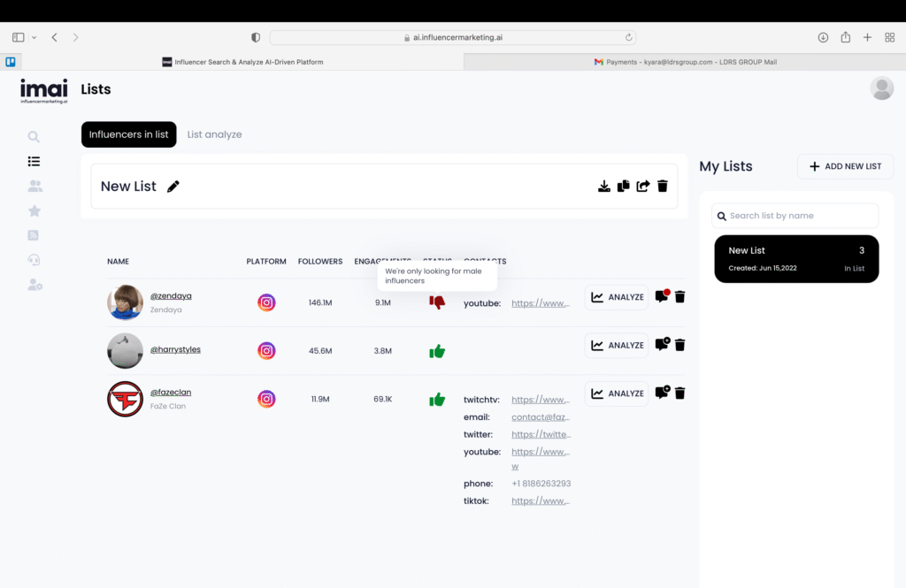Click ADD NEW LIST button
The image size is (906, 588).
point(845,166)
